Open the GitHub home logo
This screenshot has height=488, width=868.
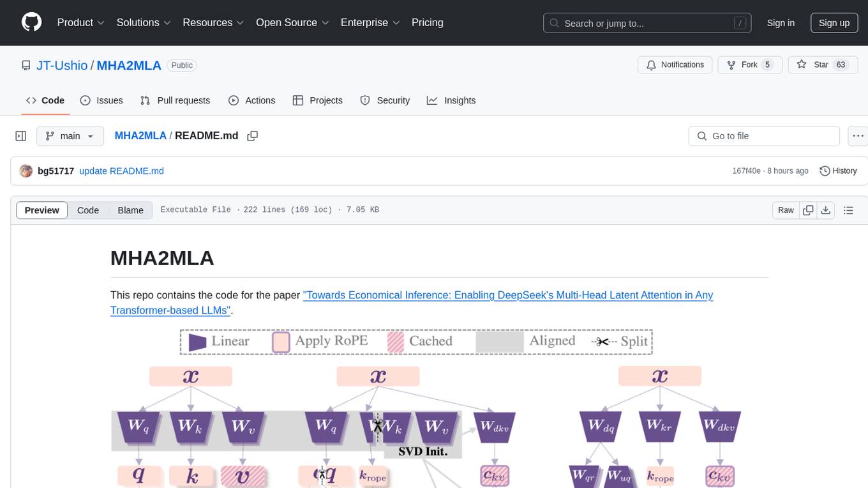pos(31,22)
